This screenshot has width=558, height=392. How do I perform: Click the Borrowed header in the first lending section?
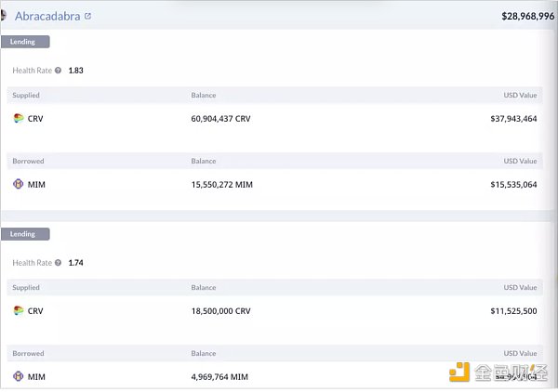pos(28,161)
